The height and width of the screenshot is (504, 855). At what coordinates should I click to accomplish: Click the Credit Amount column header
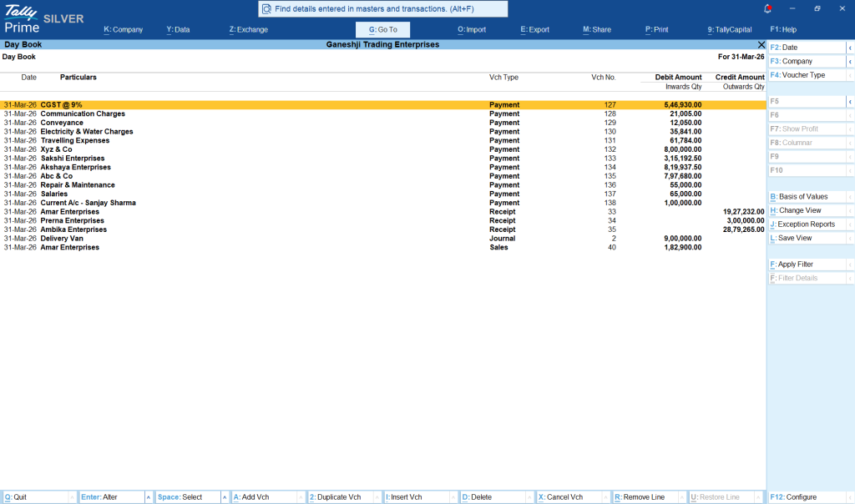tap(740, 78)
